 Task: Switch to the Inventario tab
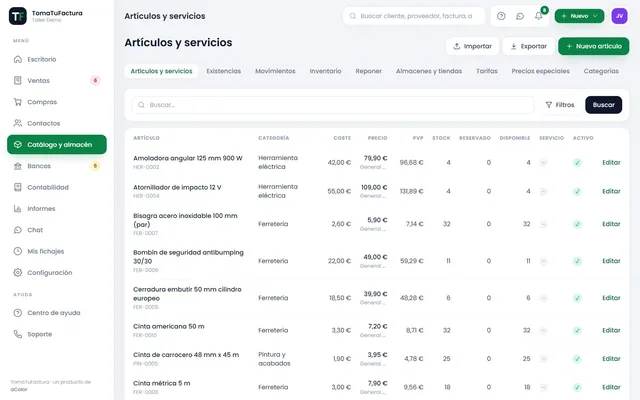click(x=325, y=71)
